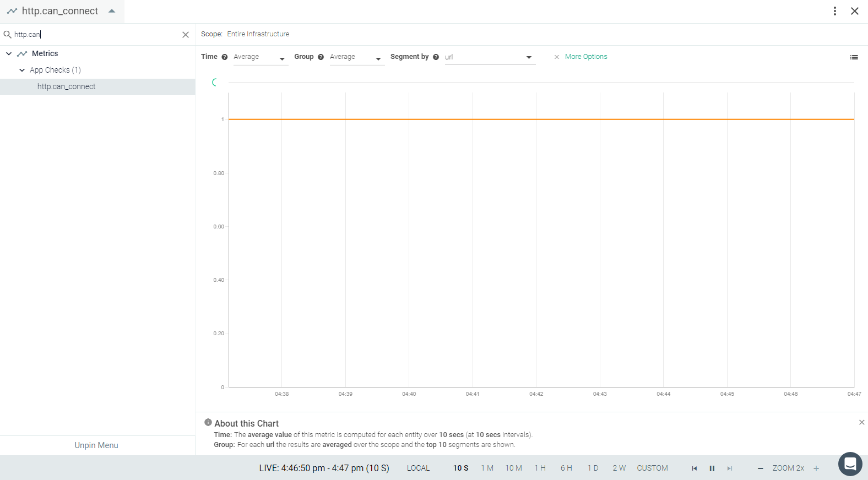The width and height of the screenshot is (868, 480).
Task: Select the 10 M time range
Action: coord(514,468)
